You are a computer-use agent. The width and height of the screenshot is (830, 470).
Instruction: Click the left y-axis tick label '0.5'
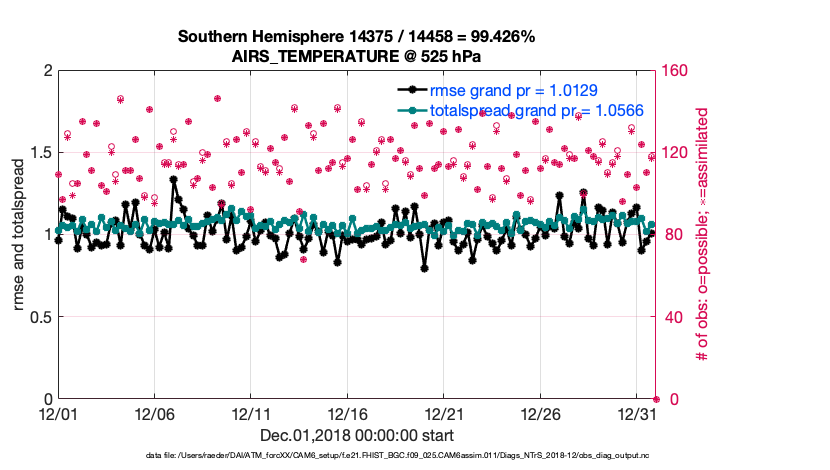click(x=41, y=317)
